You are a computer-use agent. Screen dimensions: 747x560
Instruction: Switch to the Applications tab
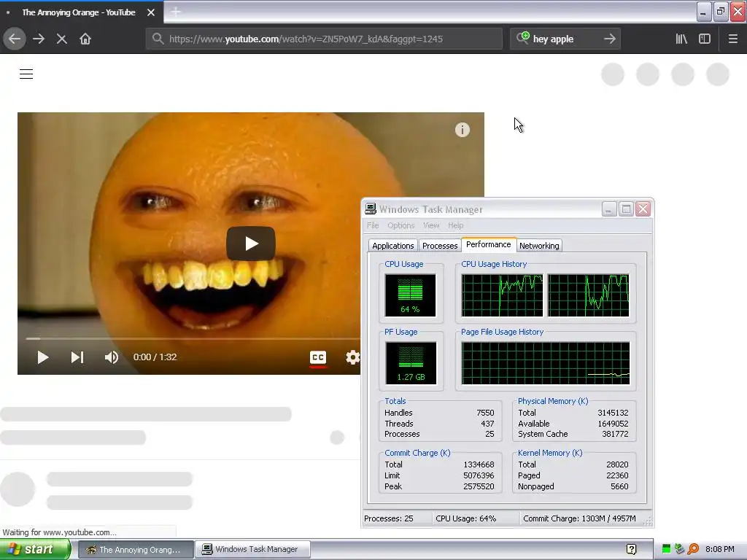(x=393, y=246)
